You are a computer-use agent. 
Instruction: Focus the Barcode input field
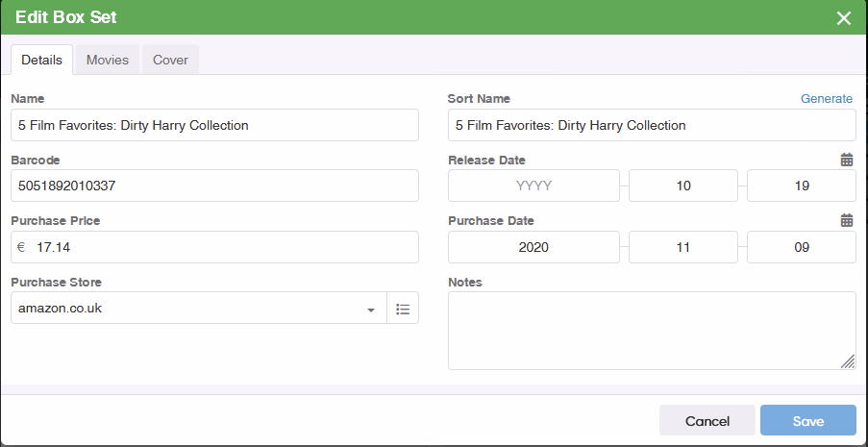(x=214, y=186)
